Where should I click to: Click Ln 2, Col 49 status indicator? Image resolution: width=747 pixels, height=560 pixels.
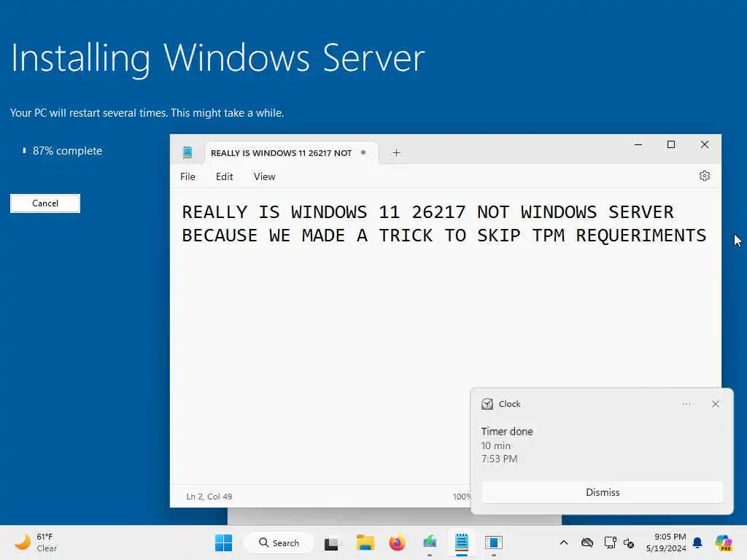point(209,496)
